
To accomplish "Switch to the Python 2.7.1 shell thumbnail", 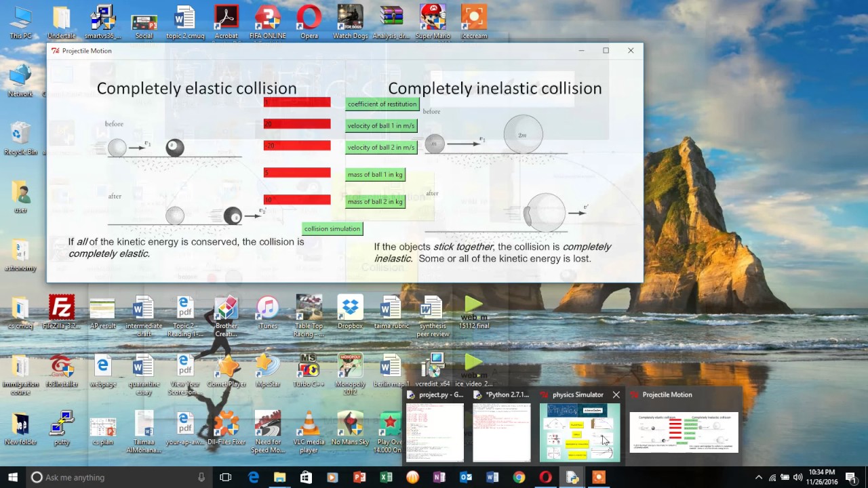I will (502, 427).
